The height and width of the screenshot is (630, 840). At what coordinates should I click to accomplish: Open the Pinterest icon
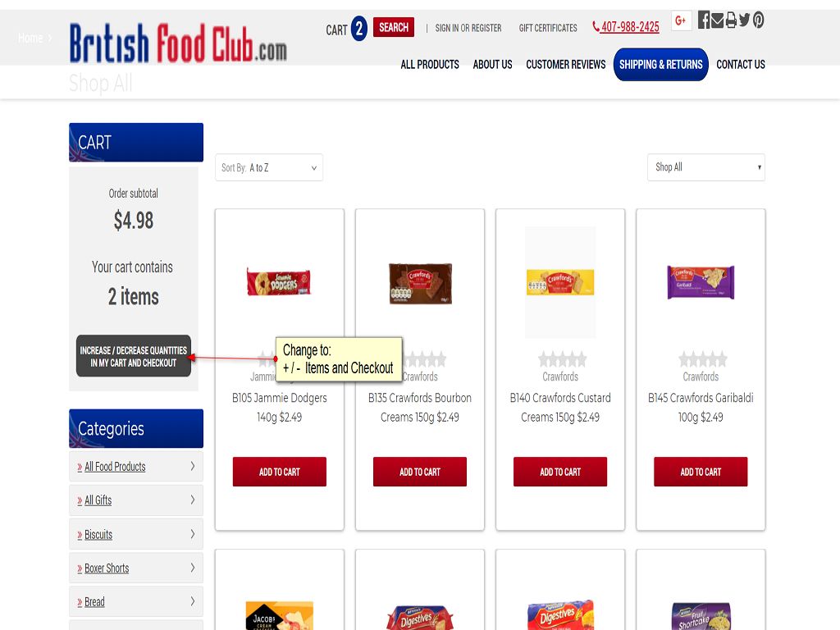(759, 21)
